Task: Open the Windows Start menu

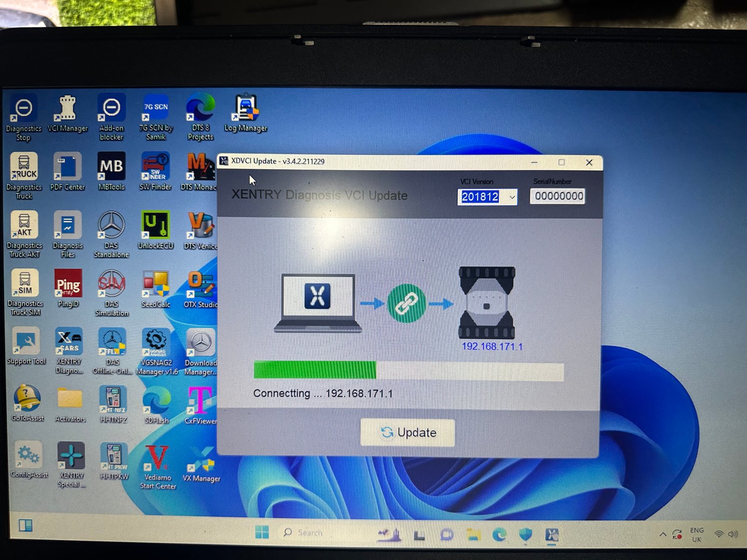Action: [x=262, y=532]
